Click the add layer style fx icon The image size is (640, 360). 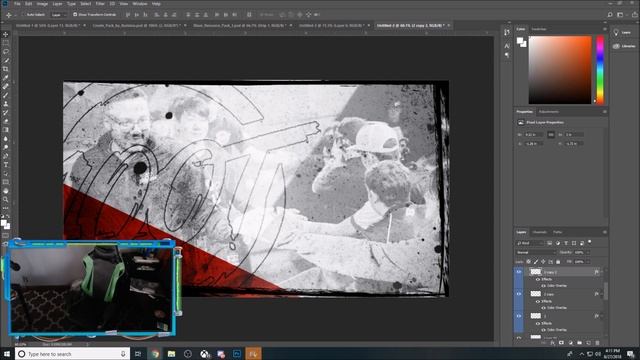(552, 343)
